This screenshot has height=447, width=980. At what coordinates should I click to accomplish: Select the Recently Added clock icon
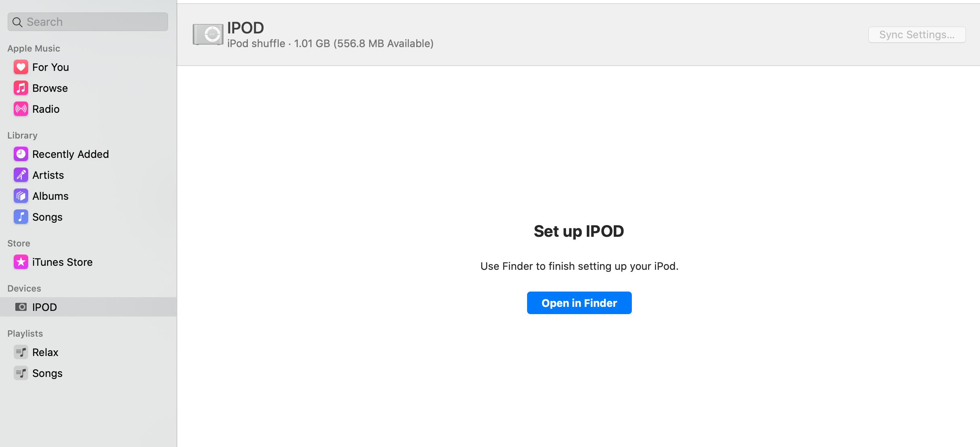(21, 154)
